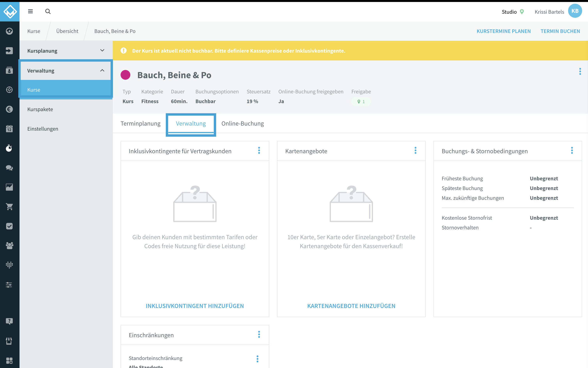Switch to the Verwaltung tab
This screenshot has width=588, height=368.
pyautogui.click(x=191, y=123)
